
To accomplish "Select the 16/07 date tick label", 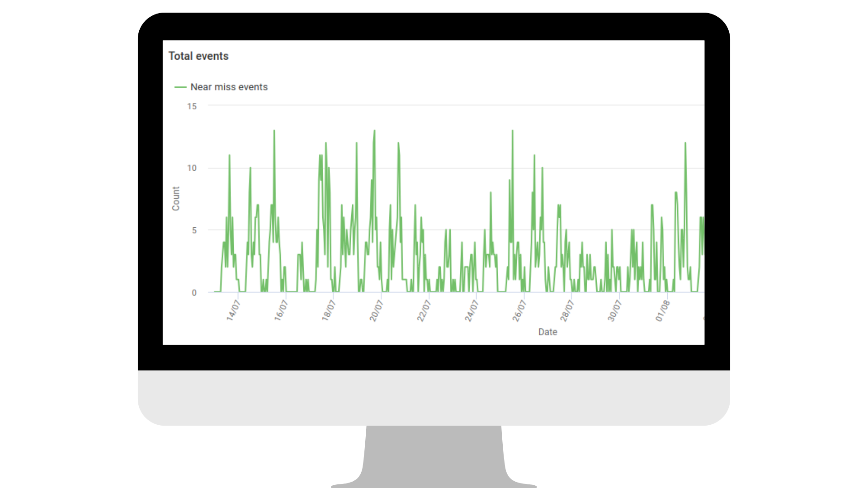I will pos(281,308).
